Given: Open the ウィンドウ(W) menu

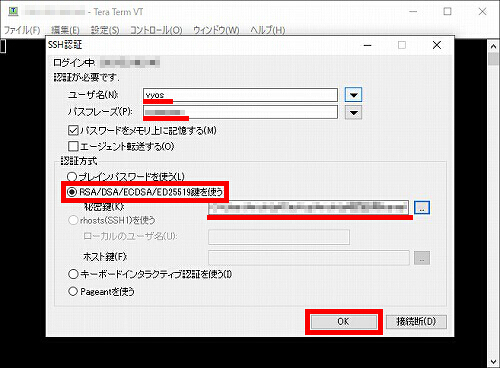Looking at the screenshot, I should point(216,30).
